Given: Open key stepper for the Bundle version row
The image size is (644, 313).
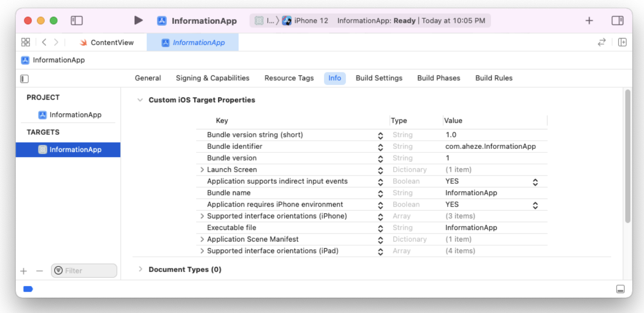Looking at the screenshot, I should point(380,159).
